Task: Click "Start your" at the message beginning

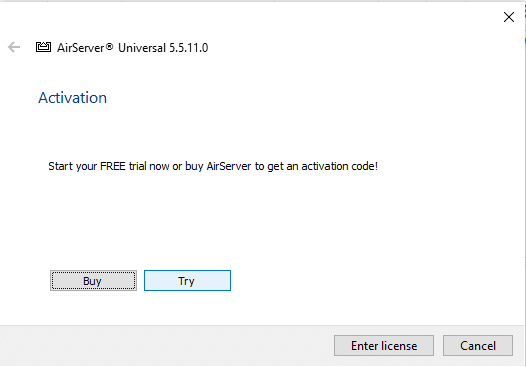Action: [x=72, y=166]
